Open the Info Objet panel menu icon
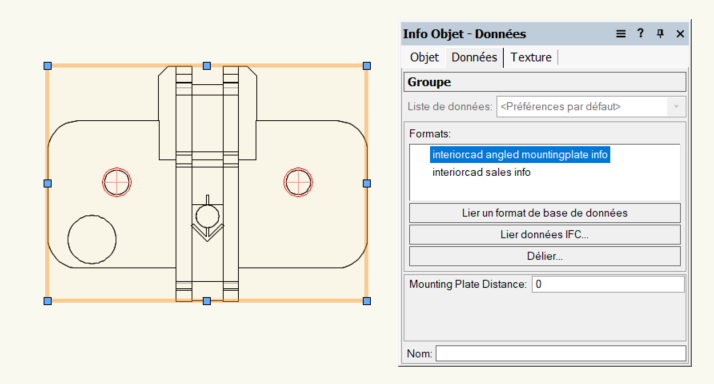Viewport: 714px width, 384px height. tap(621, 34)
